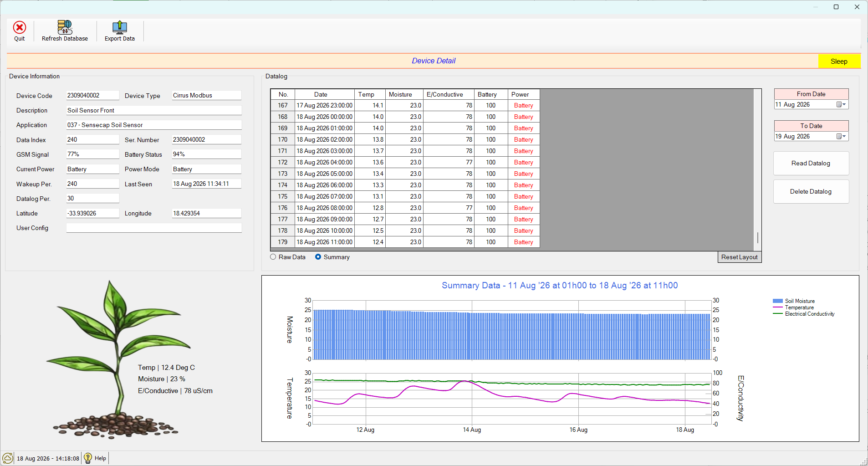The width and height of the screenshot is (868, 466).
Task: Click the No. column header
Action: click(x=283, y=94)
